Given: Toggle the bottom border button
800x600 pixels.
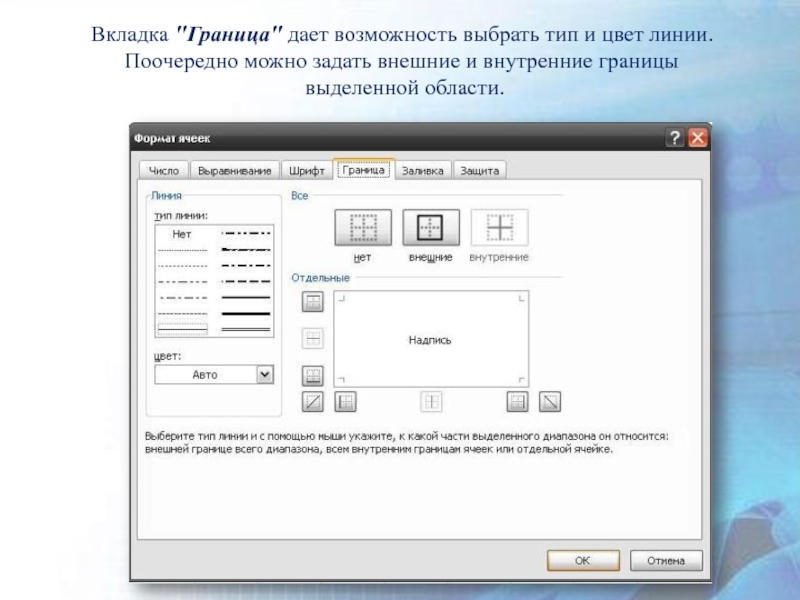Looking at the screenshot, I should (313, 376).
